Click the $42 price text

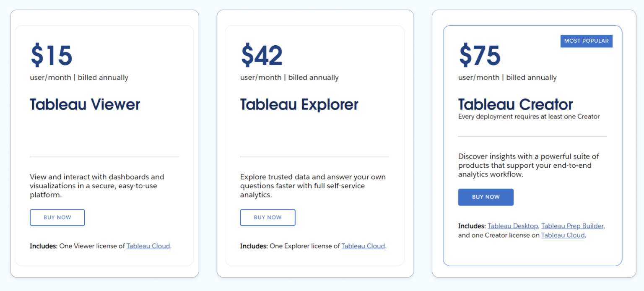pyautogui.click(x=262, y=55)
